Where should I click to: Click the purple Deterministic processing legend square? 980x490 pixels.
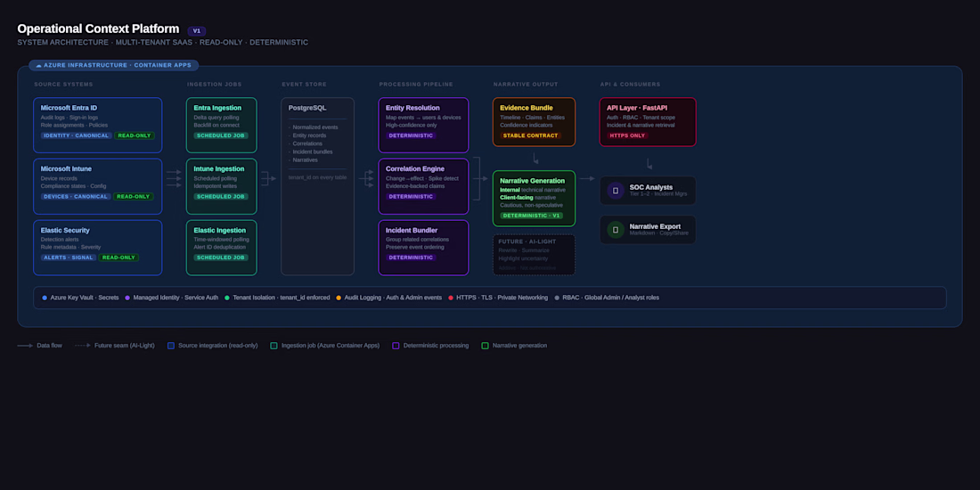click(x=396, y=346)
